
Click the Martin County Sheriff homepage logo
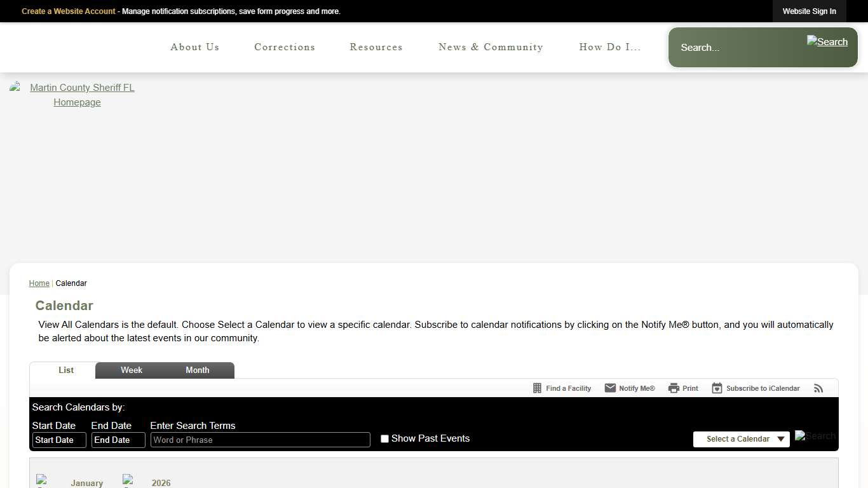[78, 95]
